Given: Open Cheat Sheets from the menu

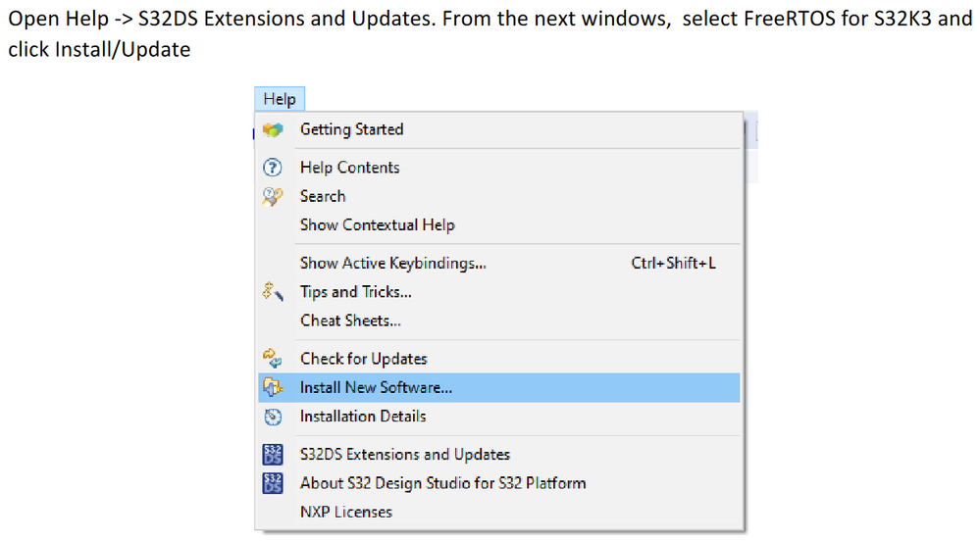Looking at the screenshot, I should point(350,320).
